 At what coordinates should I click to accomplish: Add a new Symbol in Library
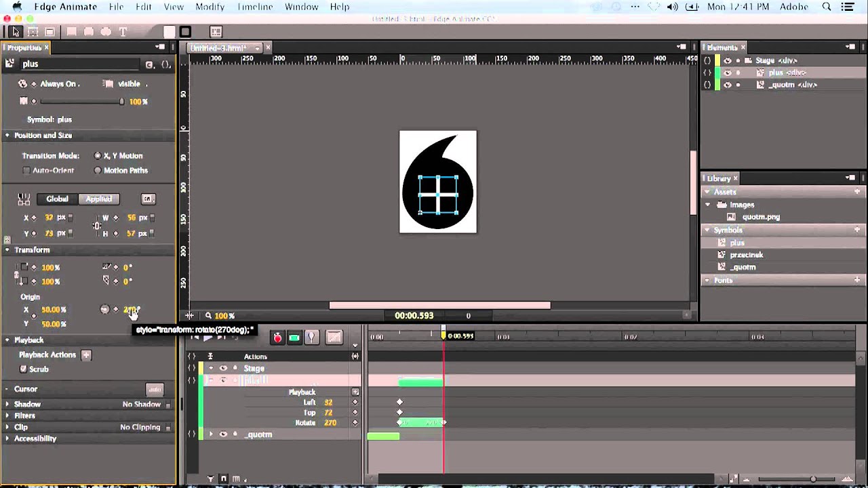click(857, 230)
